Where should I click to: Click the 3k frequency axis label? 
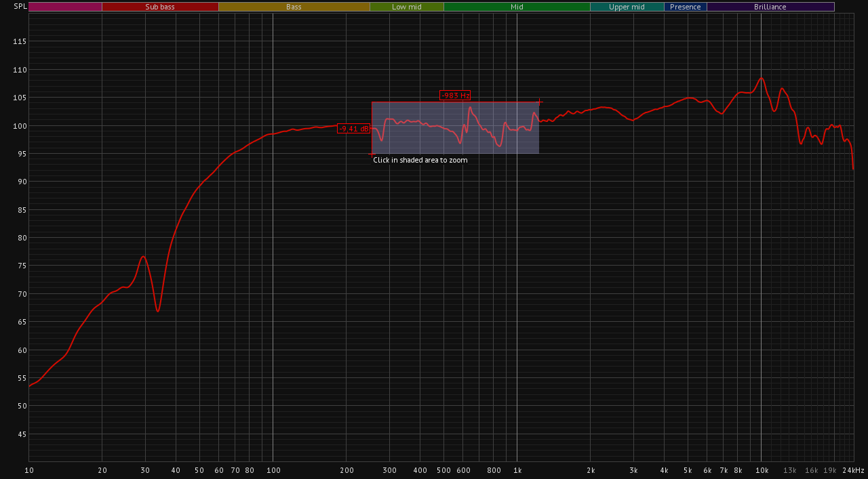[x=633, y=470]
